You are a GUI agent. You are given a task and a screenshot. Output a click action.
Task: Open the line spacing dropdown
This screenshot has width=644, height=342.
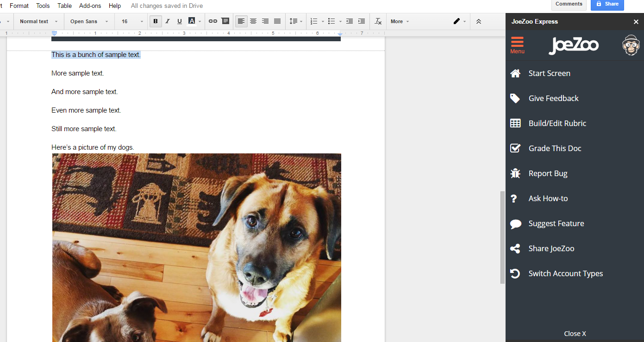click(x=295, y=21)
